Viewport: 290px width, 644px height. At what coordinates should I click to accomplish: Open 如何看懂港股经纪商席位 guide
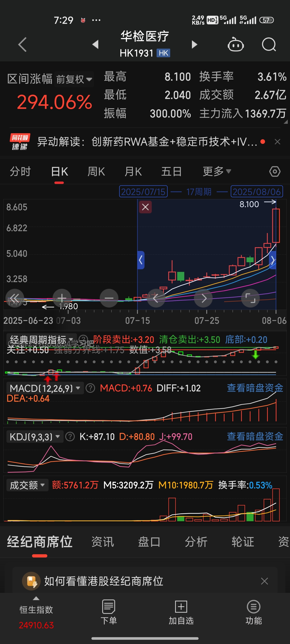click(104, 581)
